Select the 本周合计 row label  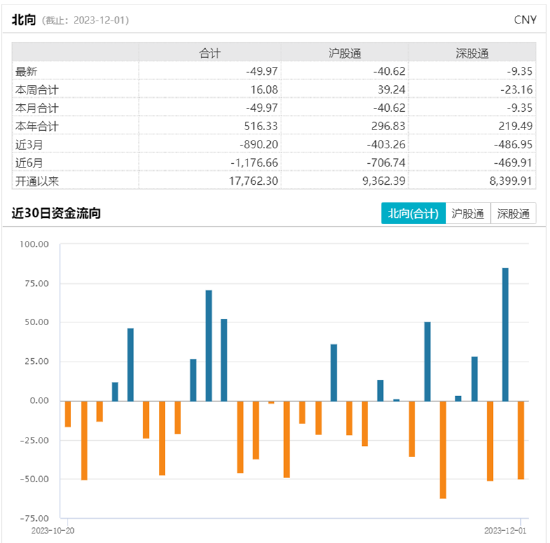[36, 90]
